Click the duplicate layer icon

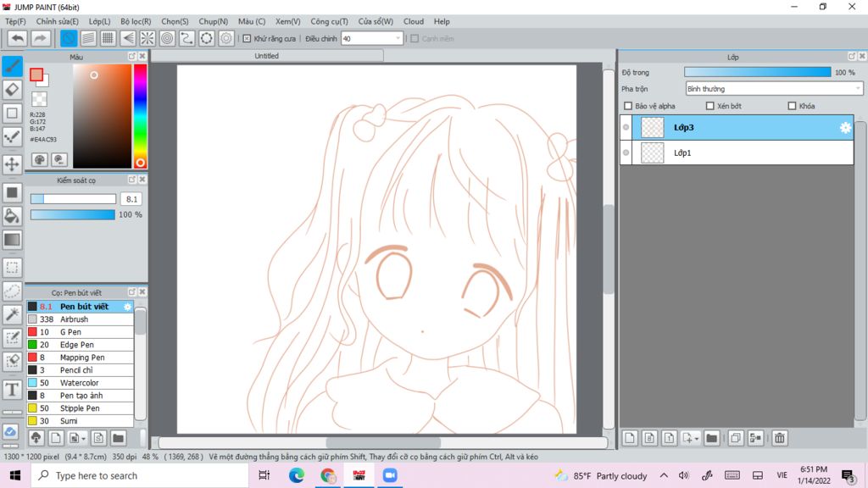pos(736,438)
